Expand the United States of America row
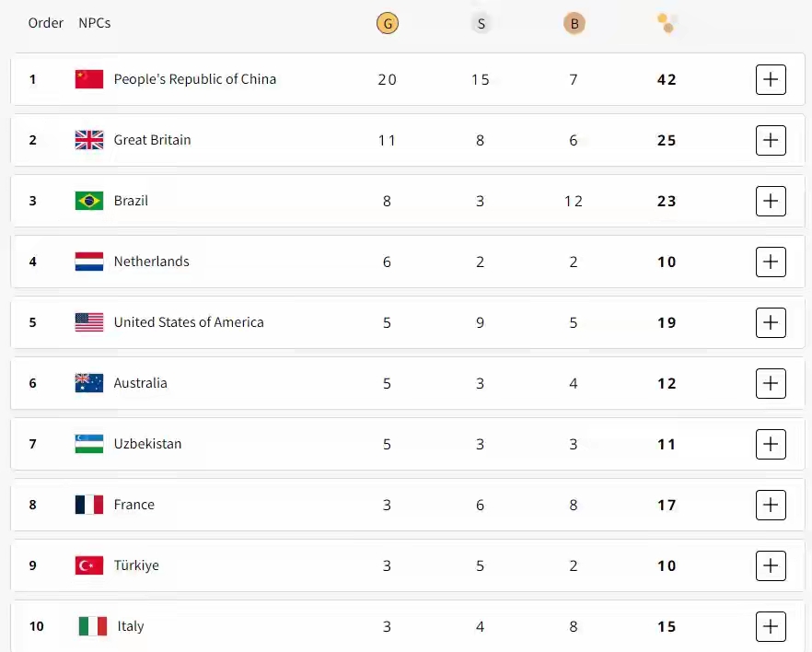The width and height of the screenshot is (812, 652). click(x=771, y=322)
